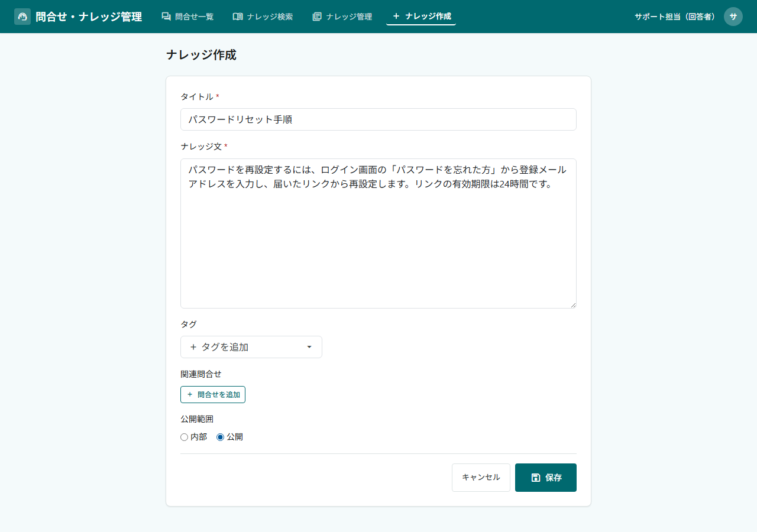Switch to the ナレッジ検索 tab
The image size is (757, 532).
263,17
